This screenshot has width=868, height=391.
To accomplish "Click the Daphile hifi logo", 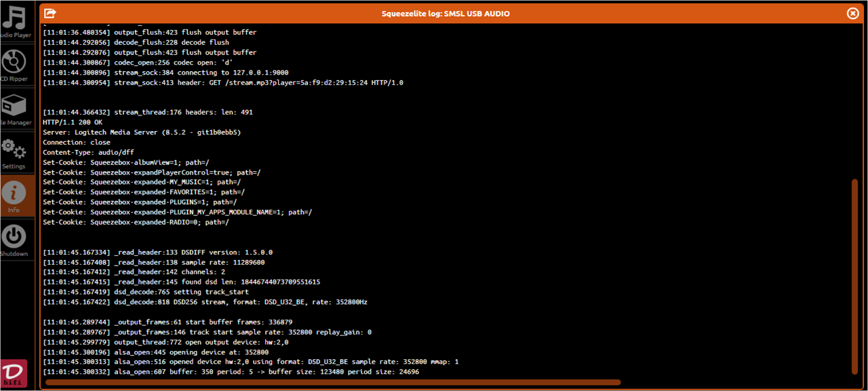I will coord(14,374).
